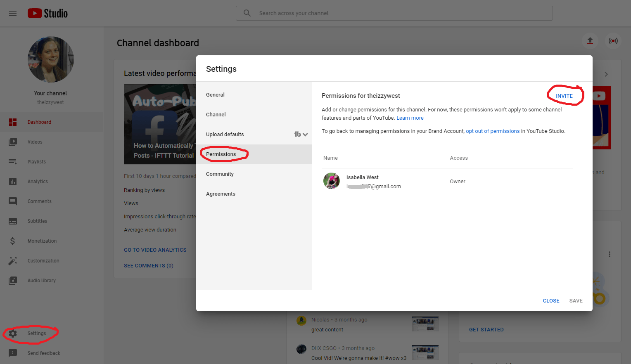Click opt out of permissions link

[493, 131]
